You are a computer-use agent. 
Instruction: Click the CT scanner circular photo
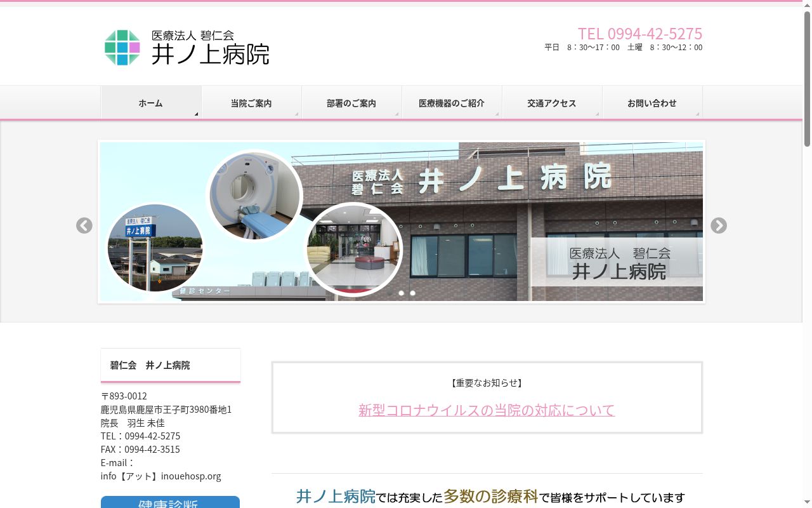[x=254, y=196]
